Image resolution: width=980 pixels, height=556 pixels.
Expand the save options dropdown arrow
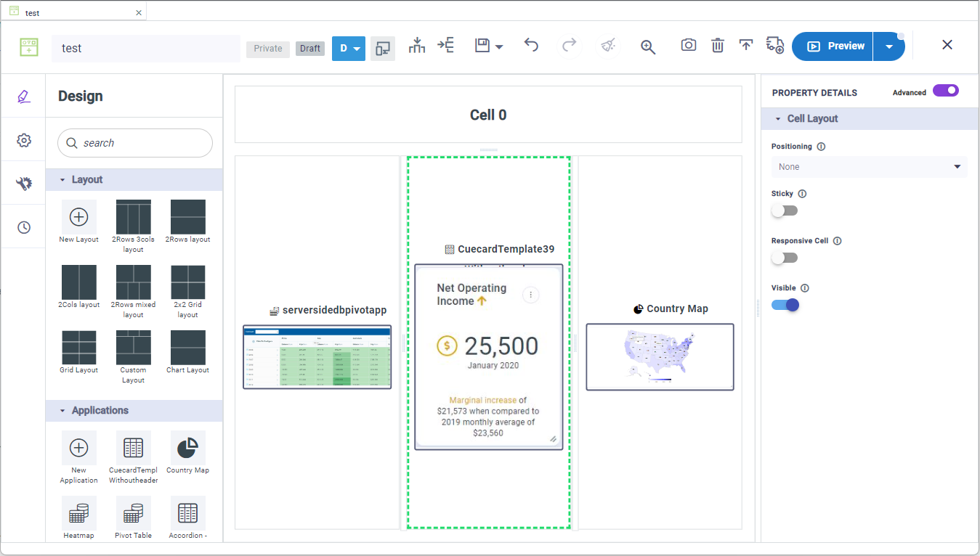tap(499, 47)
